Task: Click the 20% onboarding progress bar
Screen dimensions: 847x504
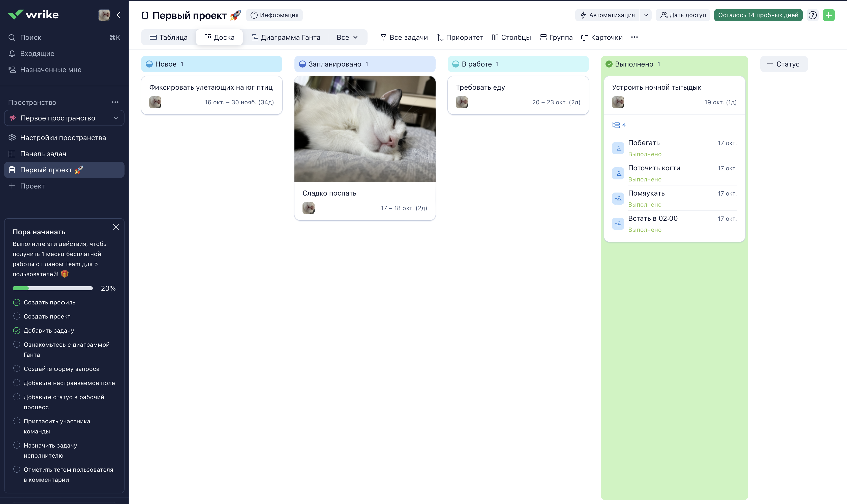Action: click(53, 288)
